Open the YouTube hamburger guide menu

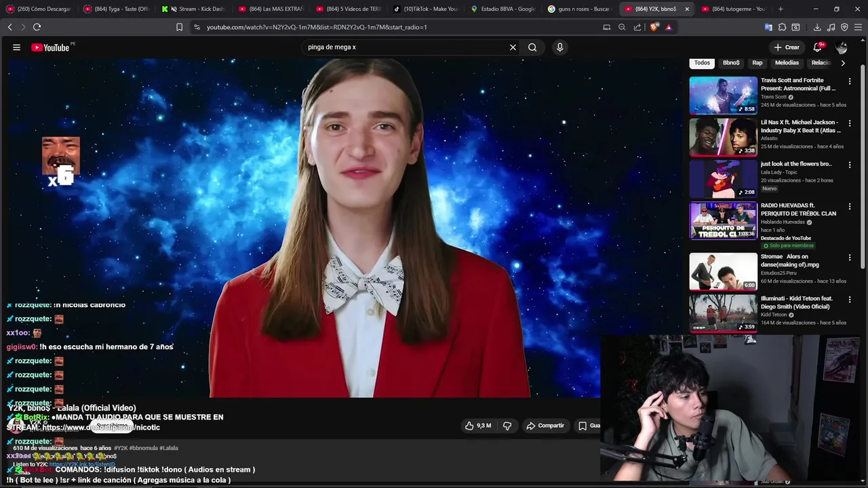click(16, 47)
